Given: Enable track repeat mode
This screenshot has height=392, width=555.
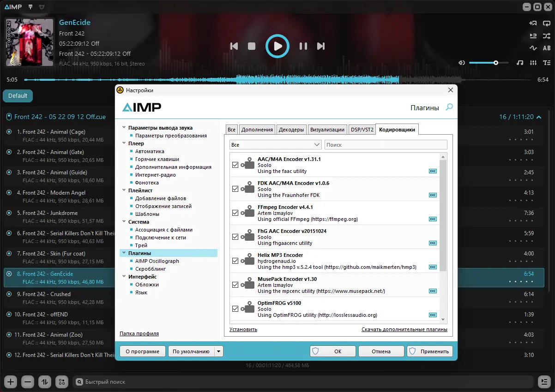Looking at the screenshot, I should coord(547,23).
